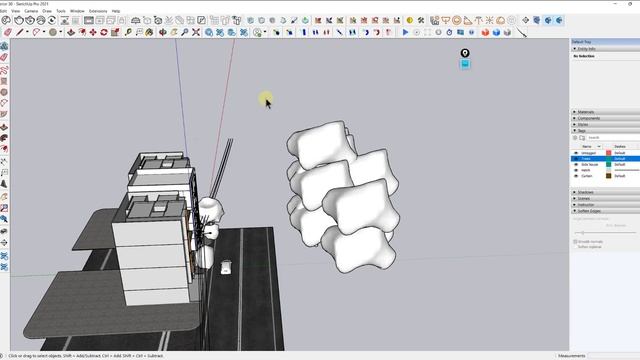Click the Tags search input field
Screen dimensions: 640x360
coord(613,138)
